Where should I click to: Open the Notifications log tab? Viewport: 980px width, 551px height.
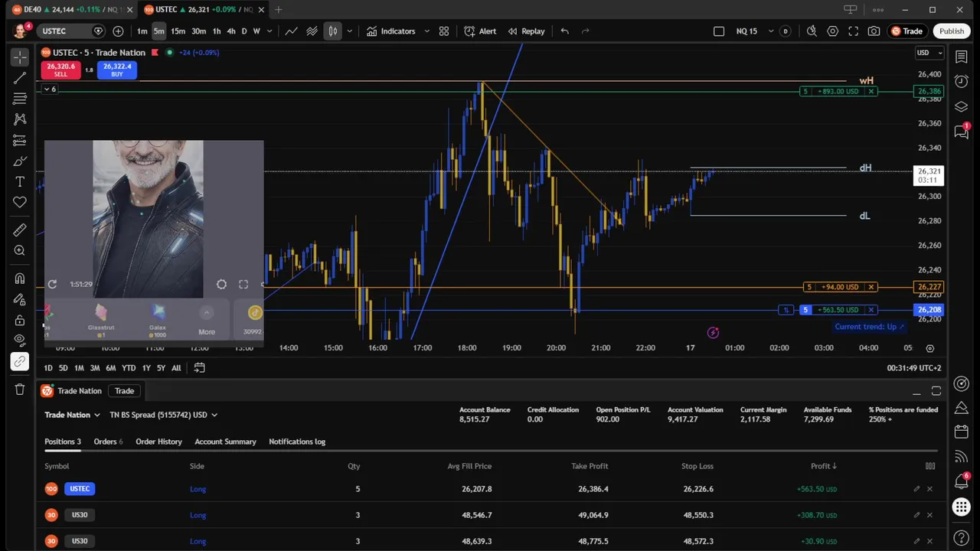coord(297,442)
